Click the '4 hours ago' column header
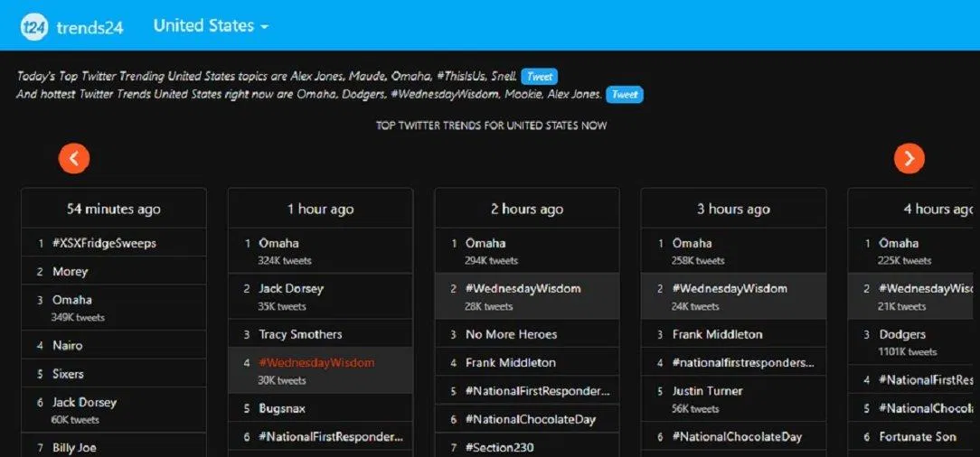The image size is (980, 457). click(938, 210)
